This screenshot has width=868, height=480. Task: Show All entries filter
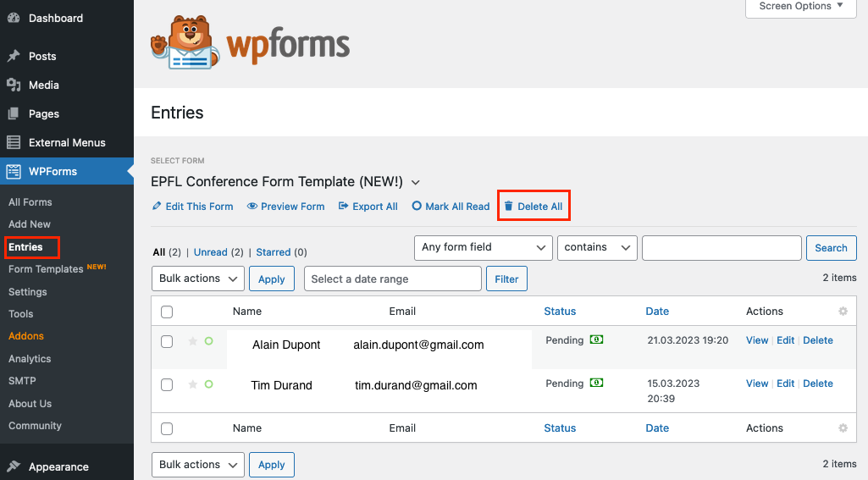click(159, 252)
